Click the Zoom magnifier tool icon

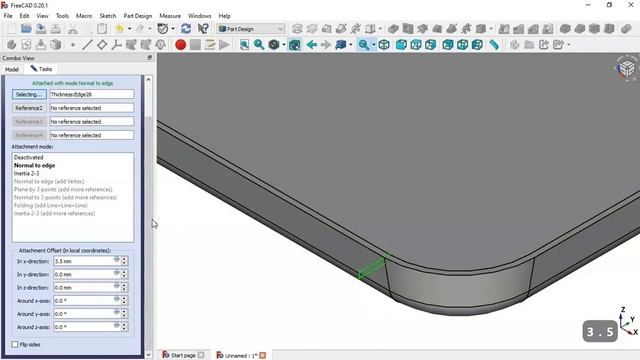pos(363,44)
